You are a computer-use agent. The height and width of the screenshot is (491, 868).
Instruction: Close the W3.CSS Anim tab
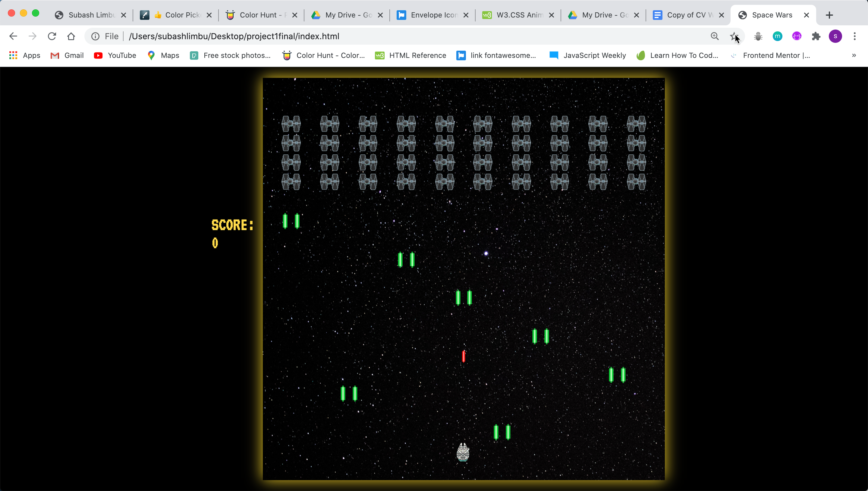552,15
